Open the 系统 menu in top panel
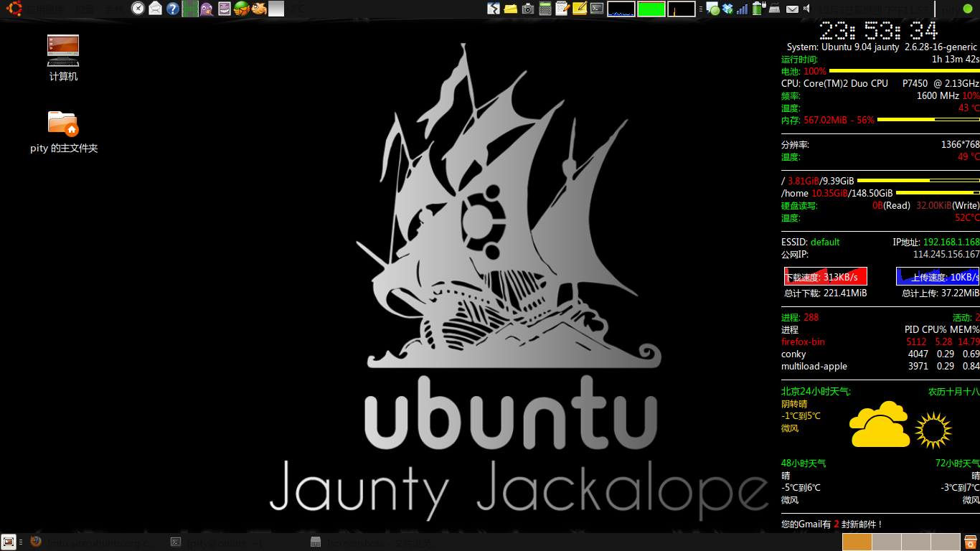The height and width of the screenshot is (551, 980). pos(115,9)
